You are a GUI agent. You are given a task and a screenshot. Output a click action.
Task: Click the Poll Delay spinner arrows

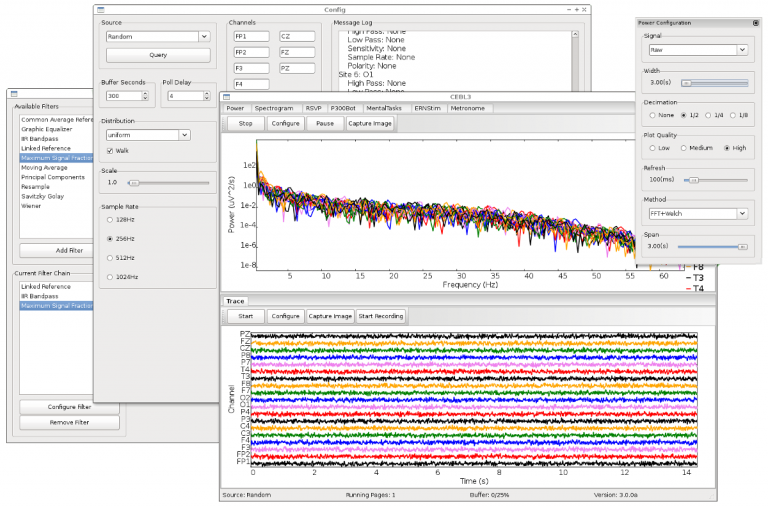click(x=205, y=96)
